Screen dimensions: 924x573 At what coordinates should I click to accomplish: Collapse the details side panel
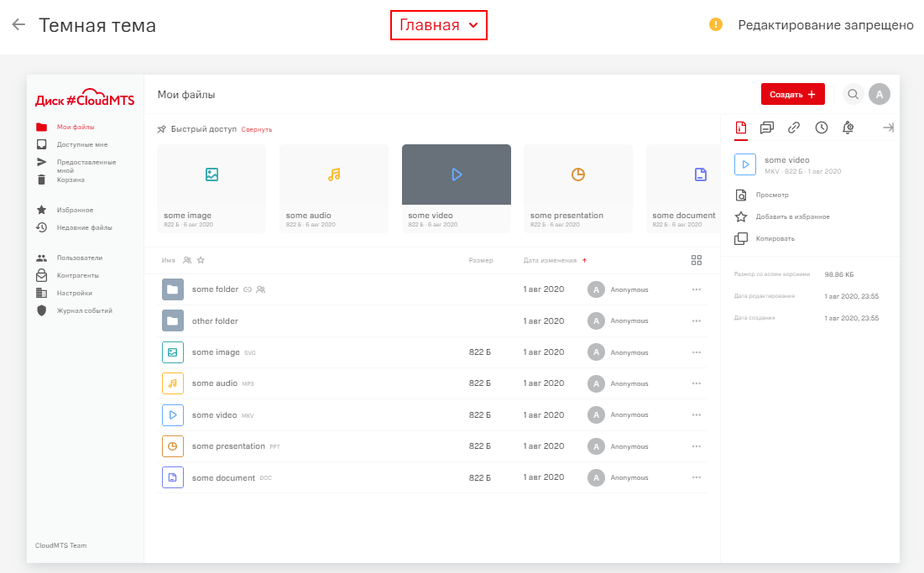tap(888, 128)
